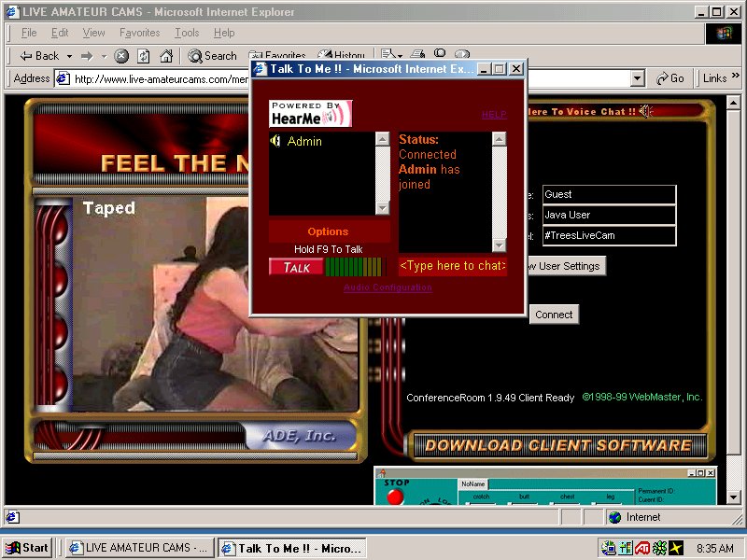Click the Status panel scroll-down arrow

[499, 245]
